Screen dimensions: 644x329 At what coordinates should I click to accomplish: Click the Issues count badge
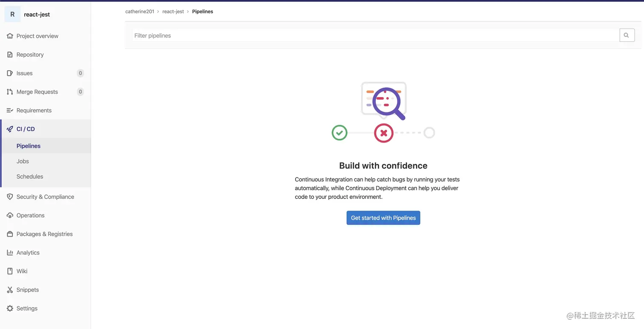click(80, 73)
